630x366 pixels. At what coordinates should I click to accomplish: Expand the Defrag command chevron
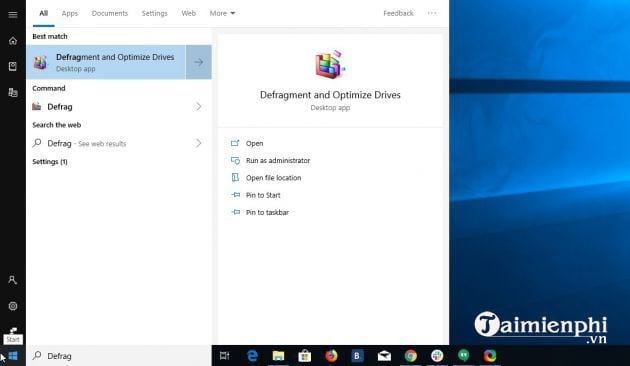198,106
